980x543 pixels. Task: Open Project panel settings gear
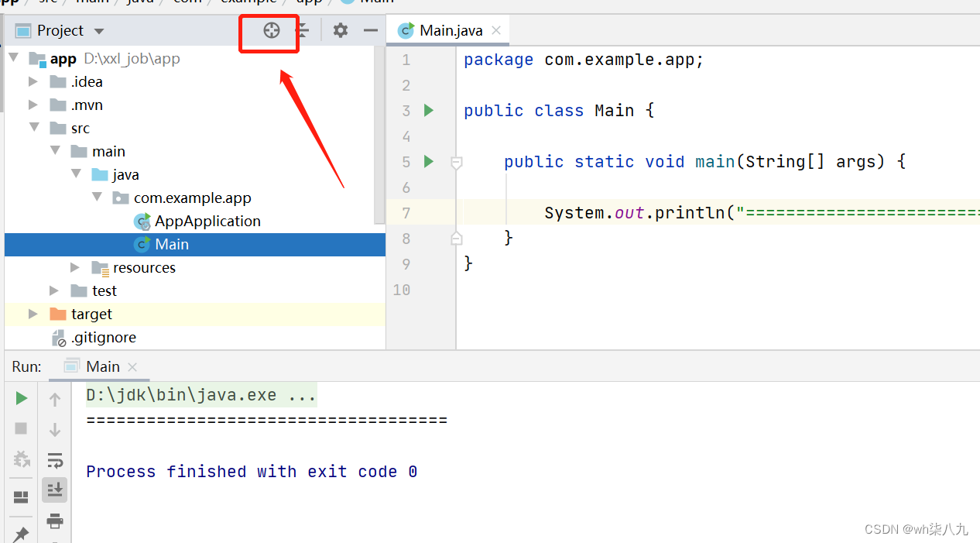point(341,31)
